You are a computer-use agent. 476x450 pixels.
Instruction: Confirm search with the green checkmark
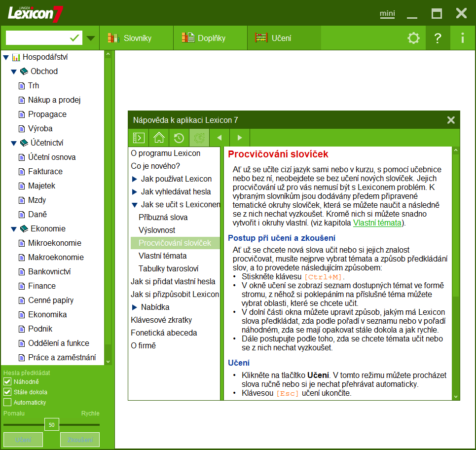pyautogui.click(x=74, y=38)
